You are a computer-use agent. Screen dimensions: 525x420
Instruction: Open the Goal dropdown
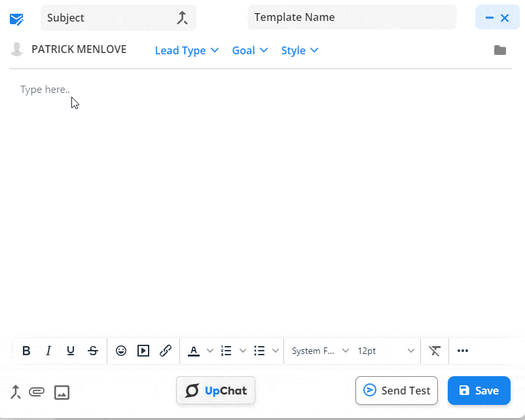click(250, 50)
